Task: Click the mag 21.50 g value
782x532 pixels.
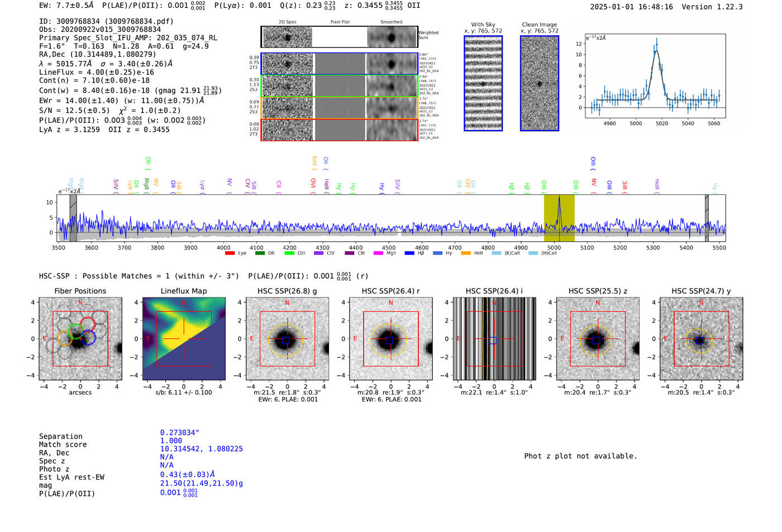Action: click(202, 483)
